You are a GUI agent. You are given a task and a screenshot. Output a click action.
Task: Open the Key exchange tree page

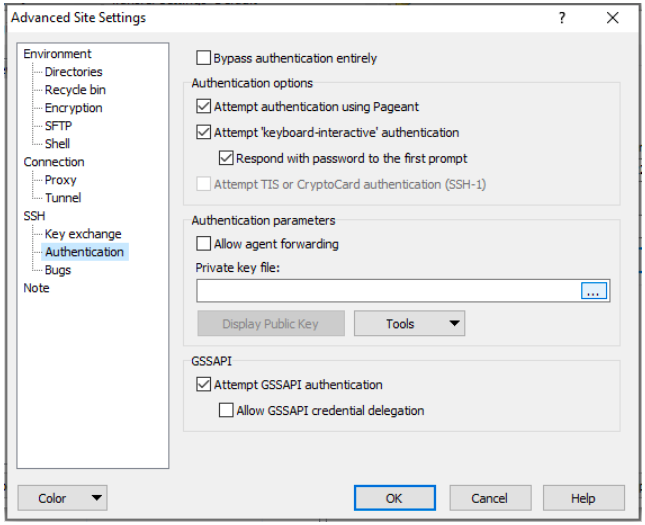[x=83, y=234]
